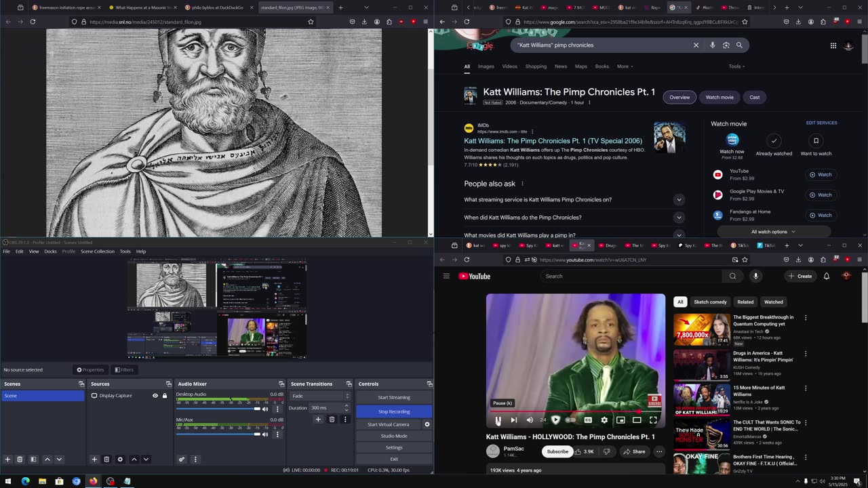Clear the Google search box
The width and height of the screenshot is (868, 488).
696,45
